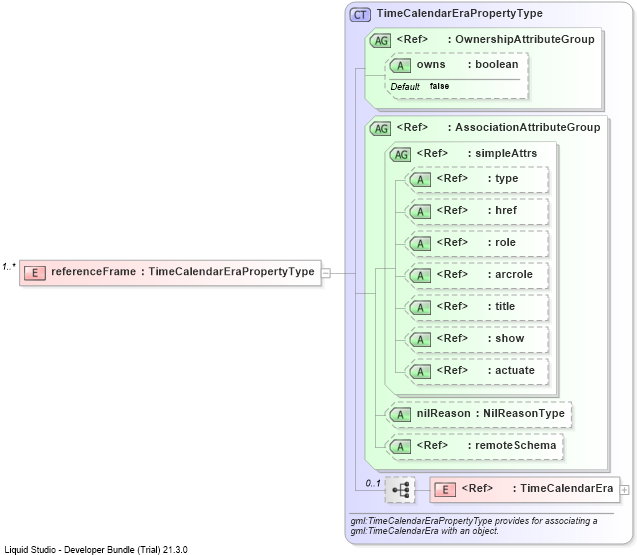
Task: Click the E icon of referenceFrame element
Action: pos(35,273)
